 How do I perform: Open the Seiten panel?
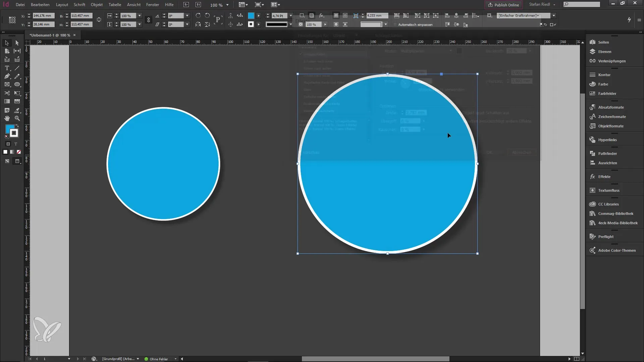click(603, 42)
